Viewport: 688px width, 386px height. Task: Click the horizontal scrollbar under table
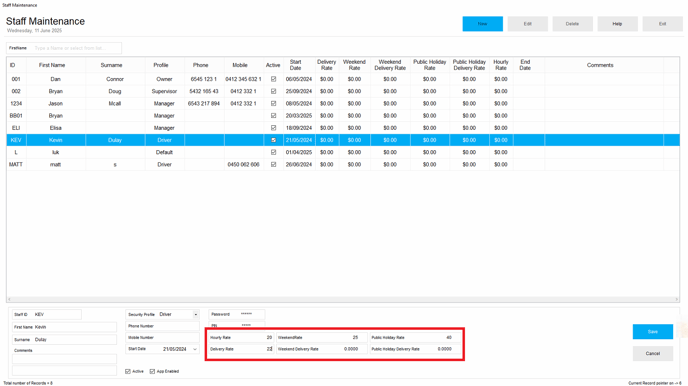pyautogui.click(x=343, y=299)
